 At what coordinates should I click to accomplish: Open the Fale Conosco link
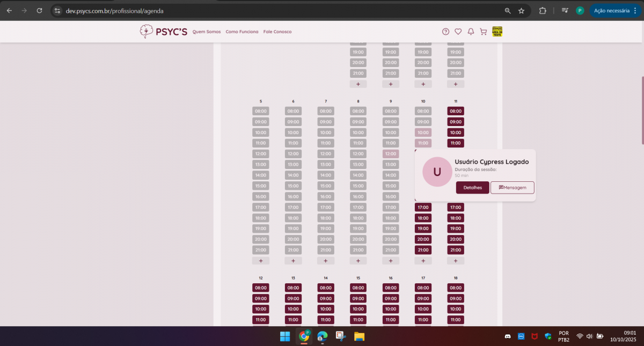click(277, 32)
